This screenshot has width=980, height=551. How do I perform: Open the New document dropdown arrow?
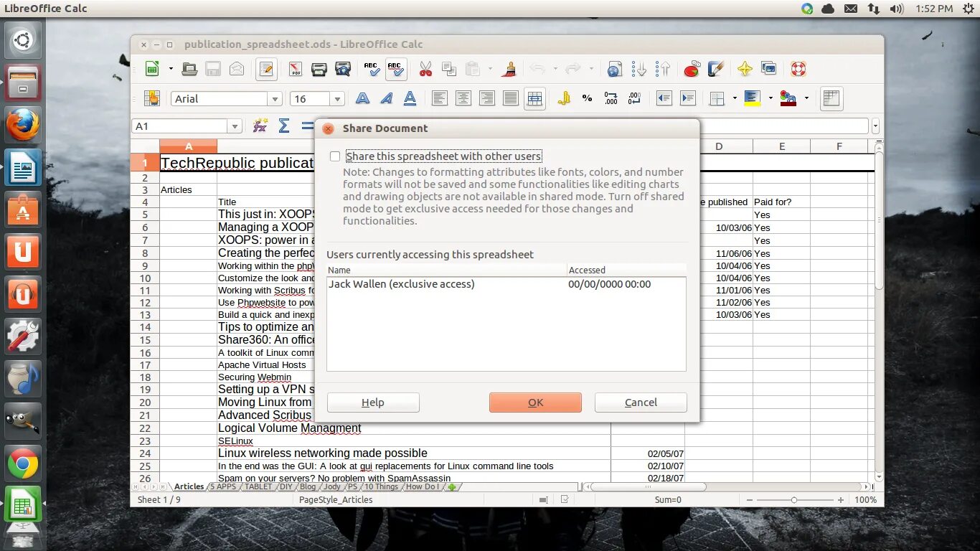pyautogui.click(x=171, y=69)
